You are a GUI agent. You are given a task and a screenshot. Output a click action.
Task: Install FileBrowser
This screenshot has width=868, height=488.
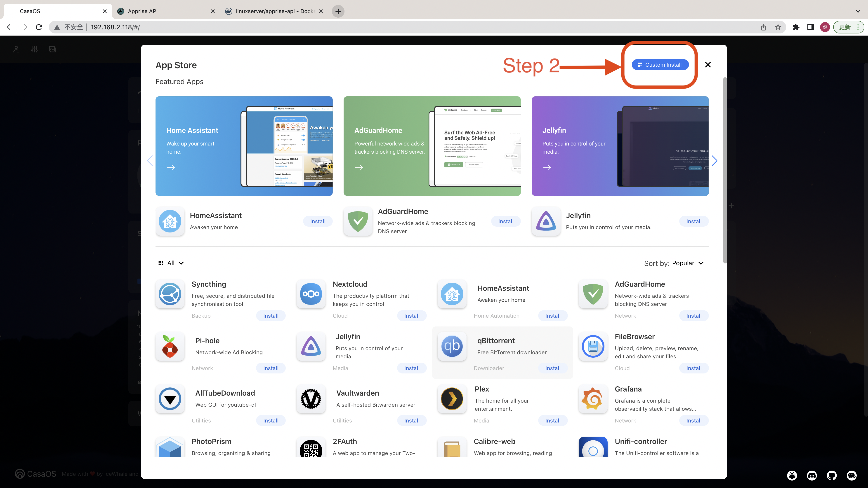(694, 368)
